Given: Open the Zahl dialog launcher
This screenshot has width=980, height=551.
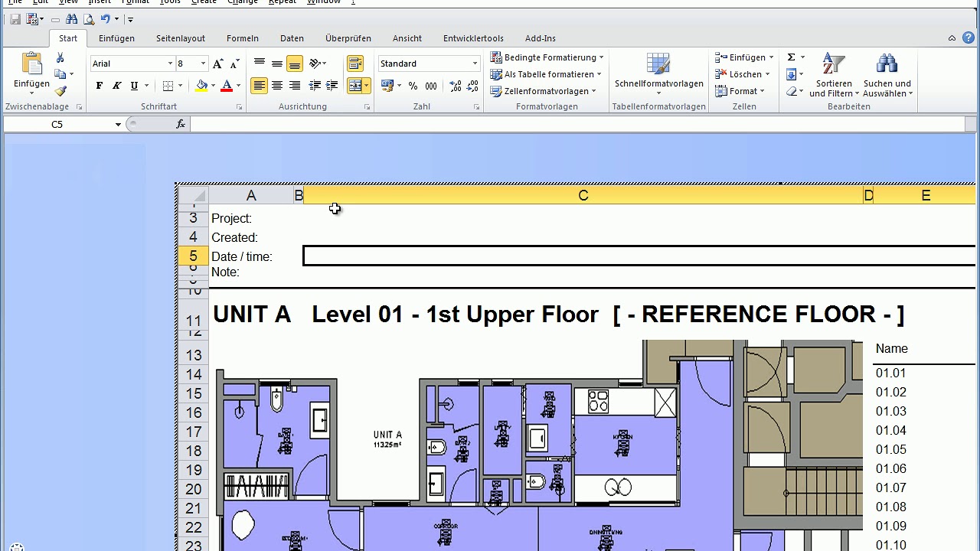Looking at the screenshot, I should (x=477, y=107).
